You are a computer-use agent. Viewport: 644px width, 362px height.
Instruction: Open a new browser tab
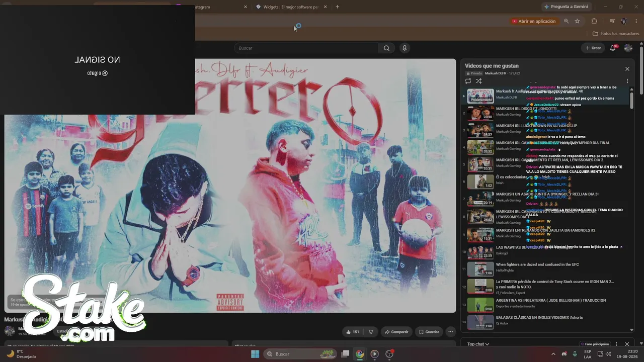337,7
